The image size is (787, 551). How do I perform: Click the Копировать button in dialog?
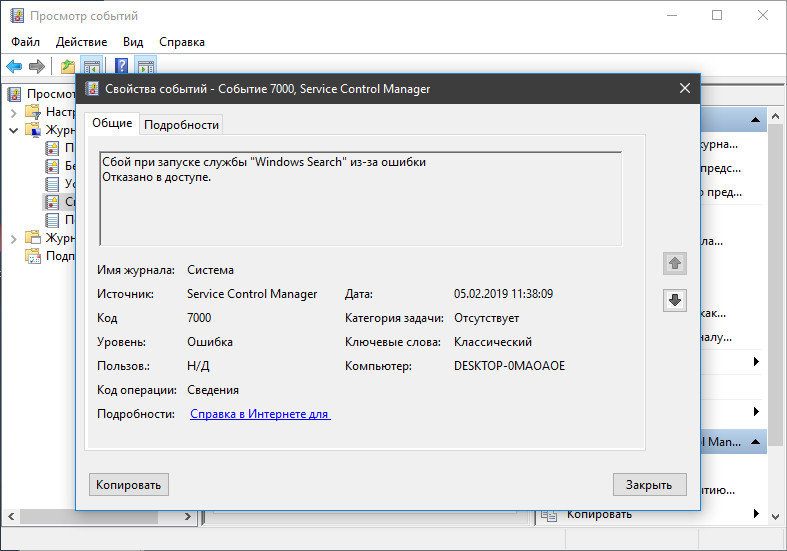click(128, 485)
